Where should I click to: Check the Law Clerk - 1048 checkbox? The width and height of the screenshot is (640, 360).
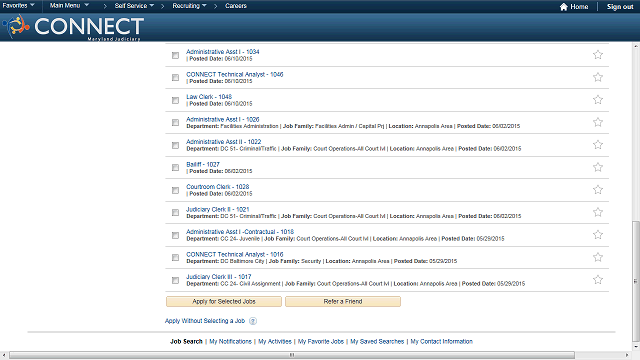coord(176,100)
